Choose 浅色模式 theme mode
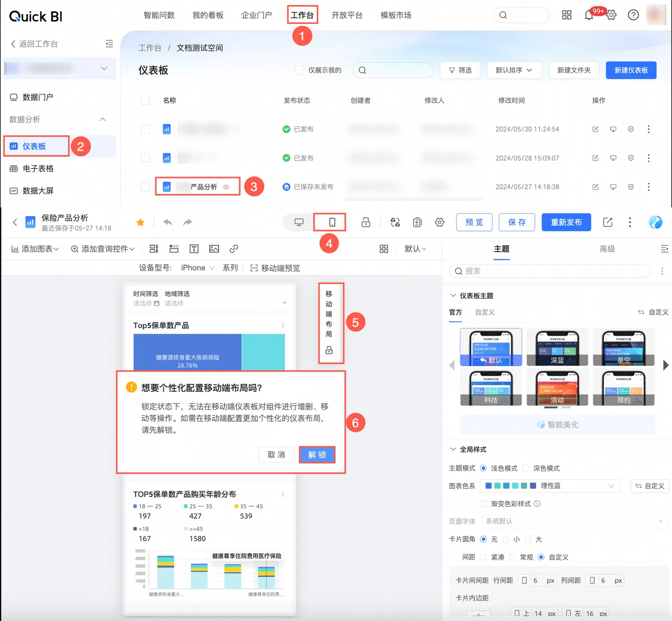The height and width of the screenshot is (621, 672). tap(483, 468)
